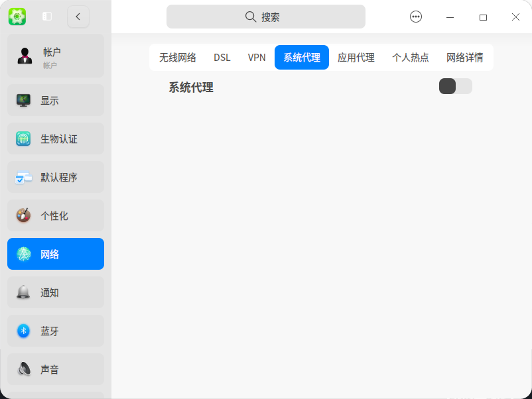This screenshot has width=532, height=399.
Task: Open the VPN tab
Action: (256, 58)
